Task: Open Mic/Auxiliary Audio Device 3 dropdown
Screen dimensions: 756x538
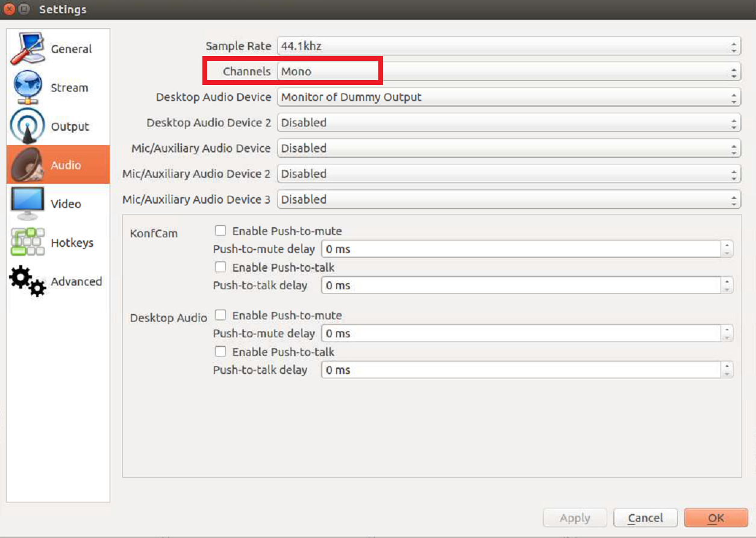Action: [508, 199]
